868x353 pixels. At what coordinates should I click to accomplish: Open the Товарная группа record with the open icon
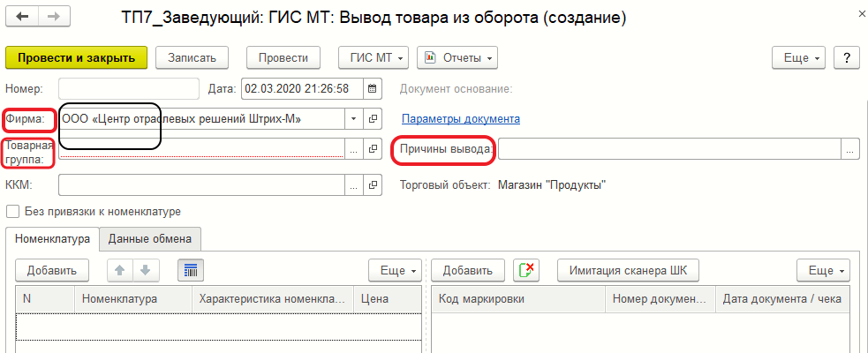tap(374, 148)
